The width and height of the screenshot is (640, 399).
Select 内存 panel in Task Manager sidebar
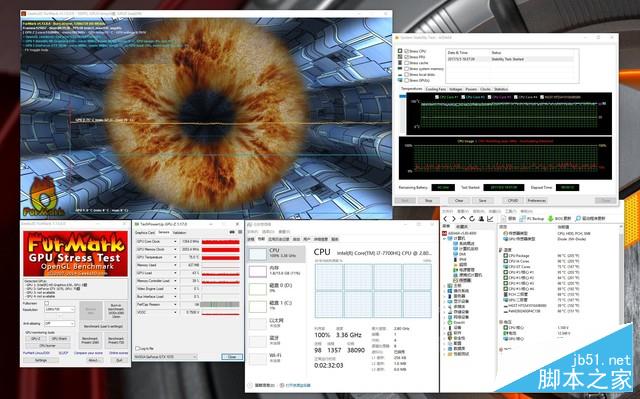point(276,271)
